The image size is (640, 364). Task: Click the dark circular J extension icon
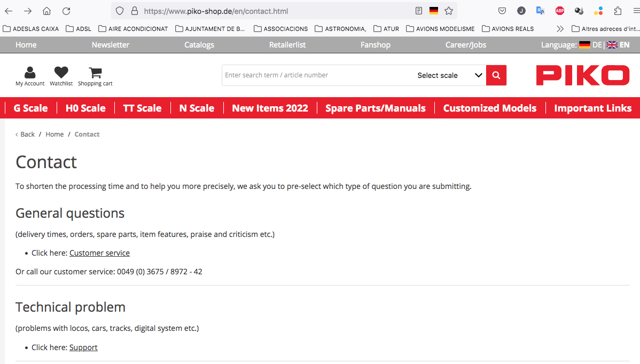point(521,11)
